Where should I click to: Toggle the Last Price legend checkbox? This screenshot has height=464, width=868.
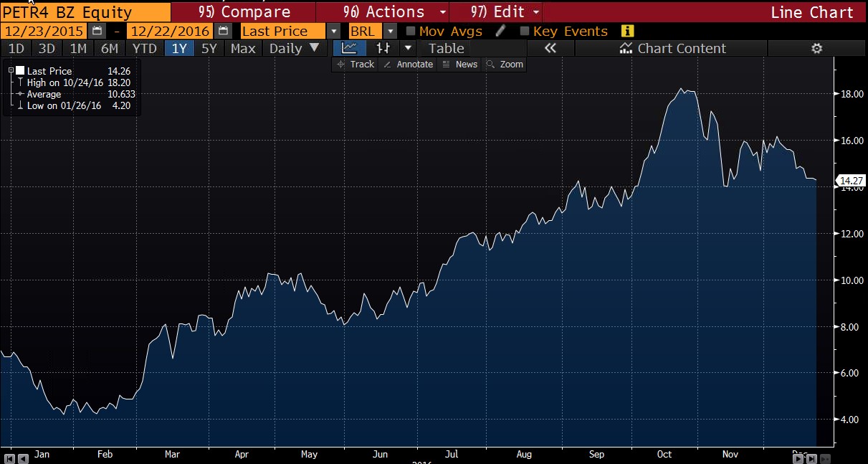[20, 71]
